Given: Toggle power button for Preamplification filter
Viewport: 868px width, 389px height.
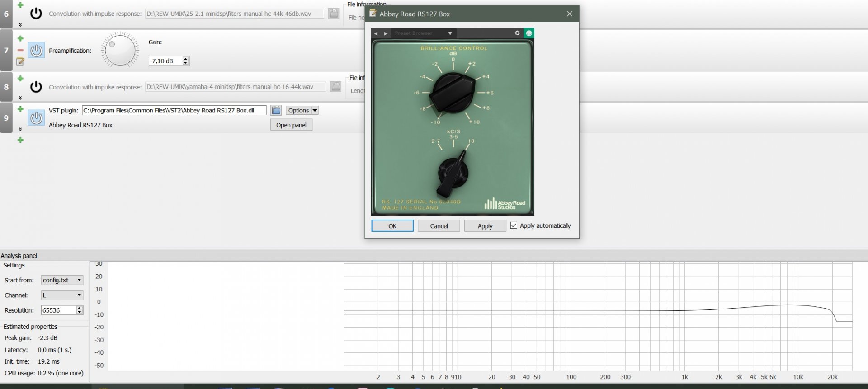Looking at the screenshot, I should 36,51.
